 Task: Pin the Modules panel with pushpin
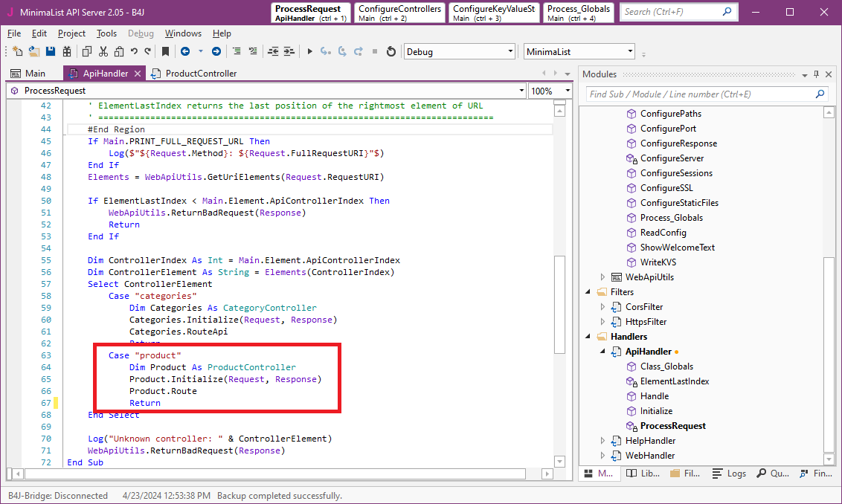pyautogui.click(x=816, y=74)
